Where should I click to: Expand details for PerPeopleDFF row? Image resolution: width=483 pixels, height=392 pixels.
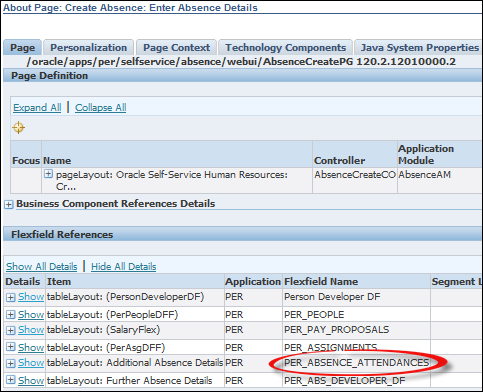click(x=10, y=314)
